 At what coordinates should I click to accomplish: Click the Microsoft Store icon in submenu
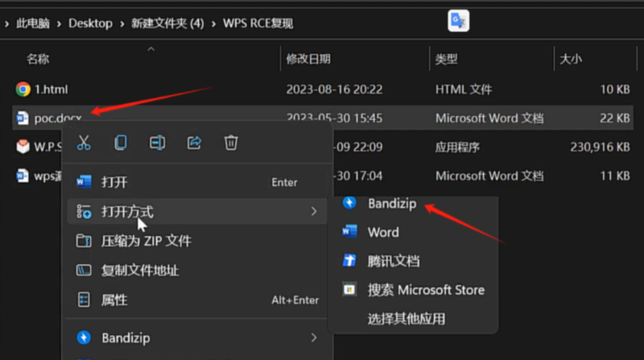(x=350, y=290)
